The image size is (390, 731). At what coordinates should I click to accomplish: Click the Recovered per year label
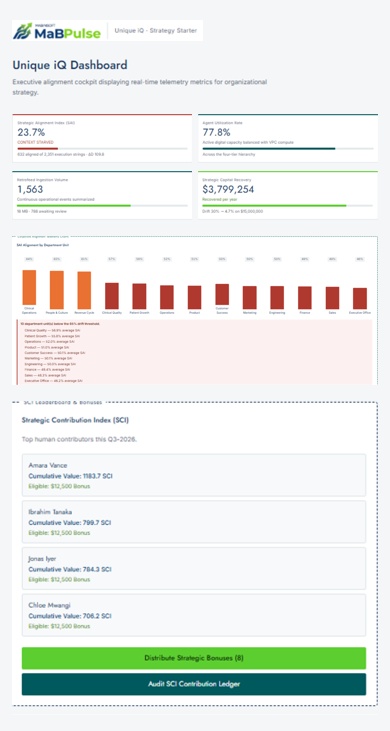pyautogui.click(x=219, y=199)
